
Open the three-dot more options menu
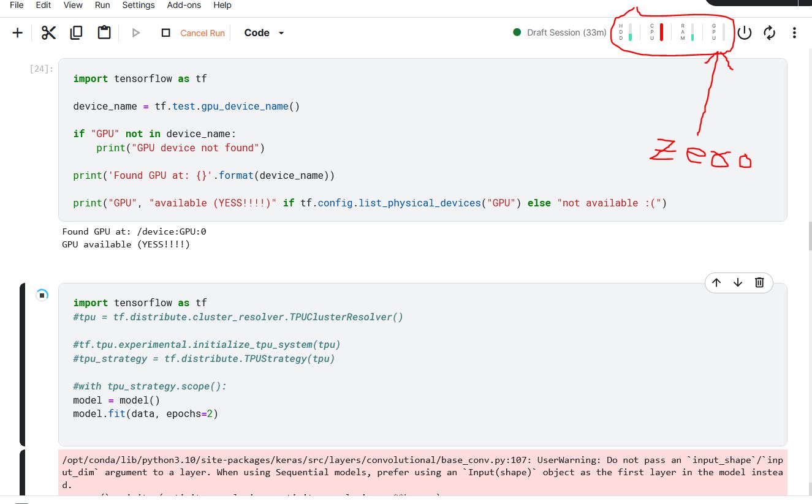click(794, 33)
